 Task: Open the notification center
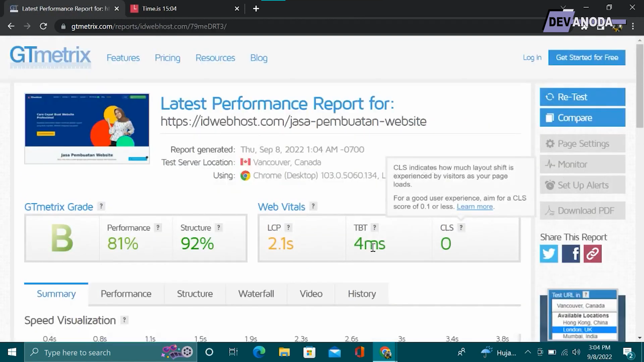[628, 353]
